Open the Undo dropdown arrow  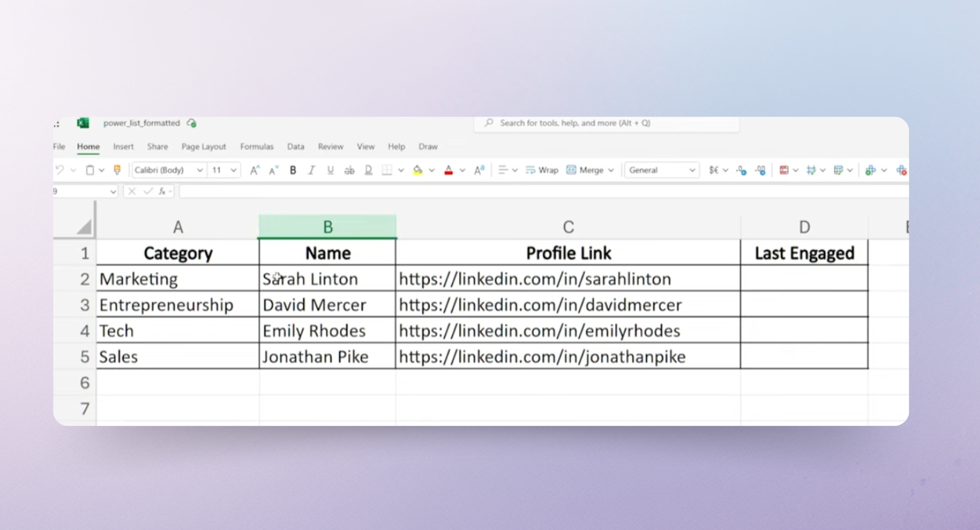pyautogui.click(x=73, y=170)
